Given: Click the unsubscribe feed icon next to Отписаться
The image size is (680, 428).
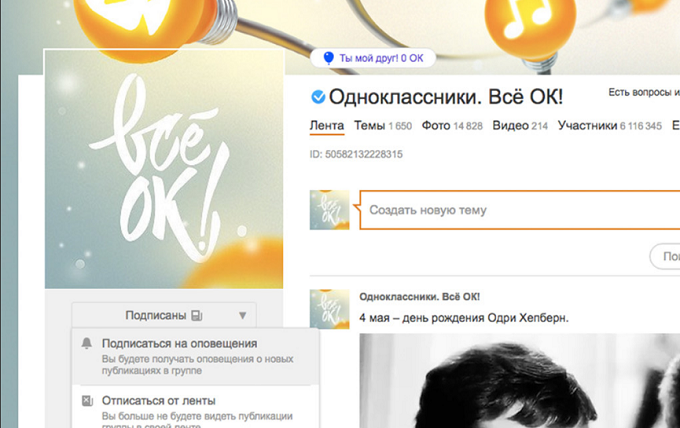Looking at the screenshot, I should pos(87,401).
